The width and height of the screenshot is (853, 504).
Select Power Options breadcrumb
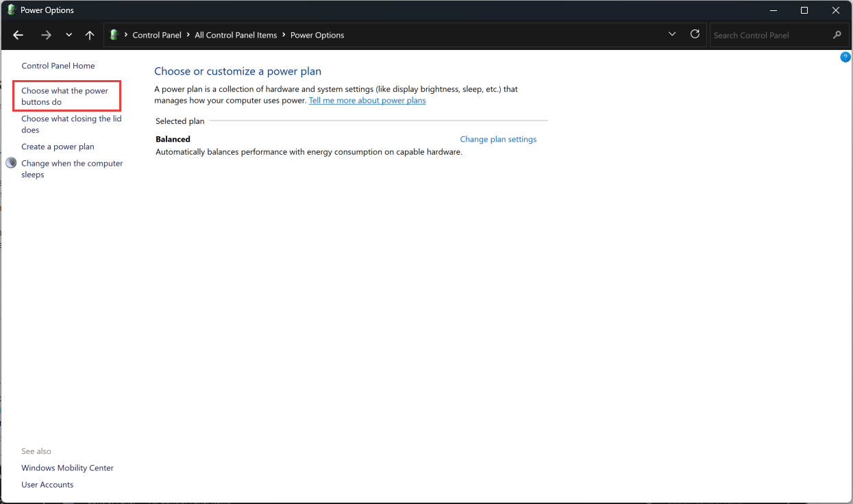[317, 35]
